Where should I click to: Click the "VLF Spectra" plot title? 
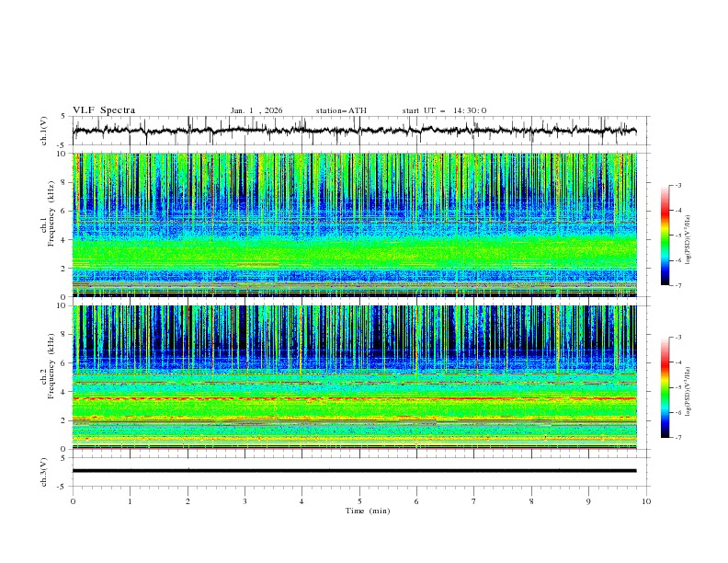click(x=104, y=110)
